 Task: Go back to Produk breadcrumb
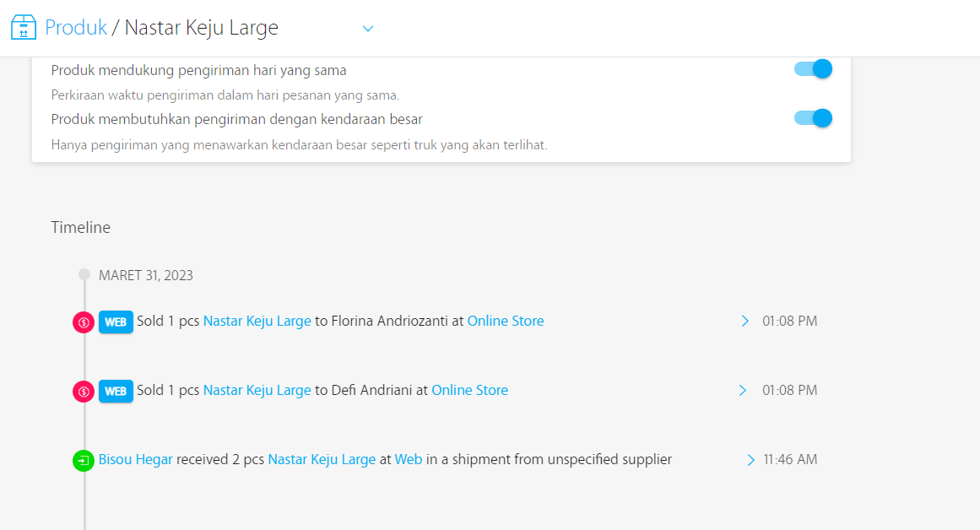[x=76, y=28]
